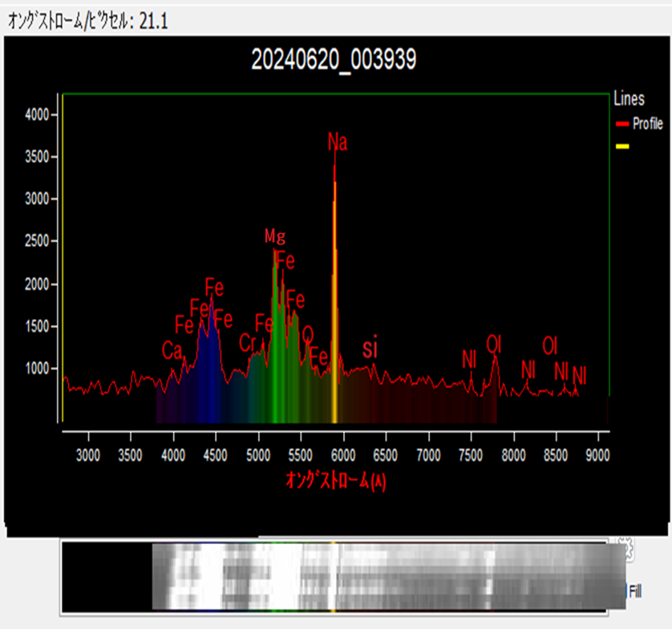Click the red Profile legend swatch
The width and height of the screenshot is (672, 629).
pyautogui.click(x=621, y=124)
